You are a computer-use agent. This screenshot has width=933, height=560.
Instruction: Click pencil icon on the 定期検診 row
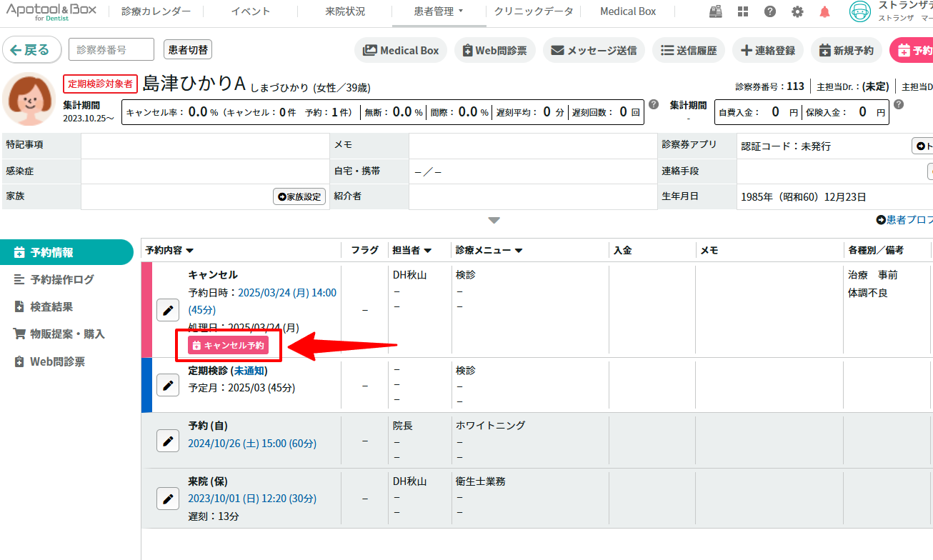coord(167,385)
